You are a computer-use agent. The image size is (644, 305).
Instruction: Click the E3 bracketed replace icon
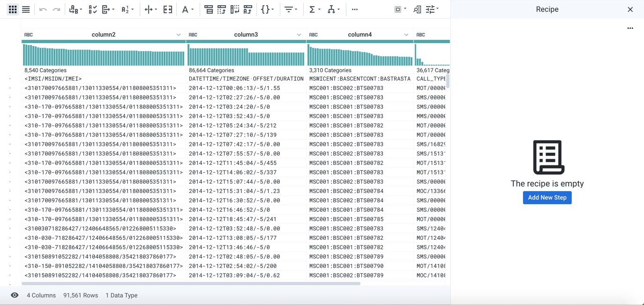pyautogui.click(x=168, y=9)
